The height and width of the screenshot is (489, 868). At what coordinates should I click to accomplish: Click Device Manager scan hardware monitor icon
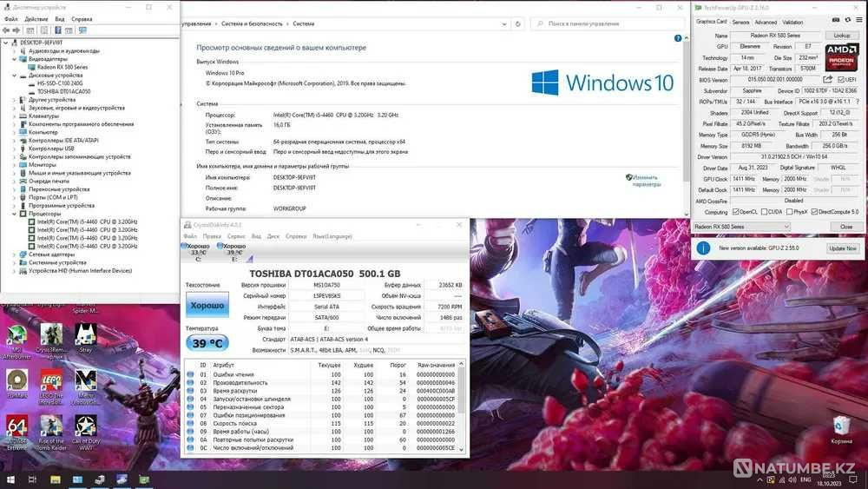pos(82,30)
